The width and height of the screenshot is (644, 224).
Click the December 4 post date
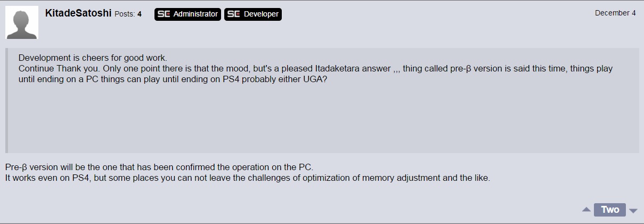tap(615, 13)
